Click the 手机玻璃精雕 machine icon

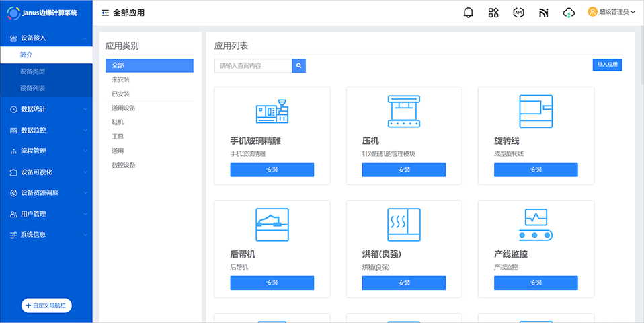[272, 112]
